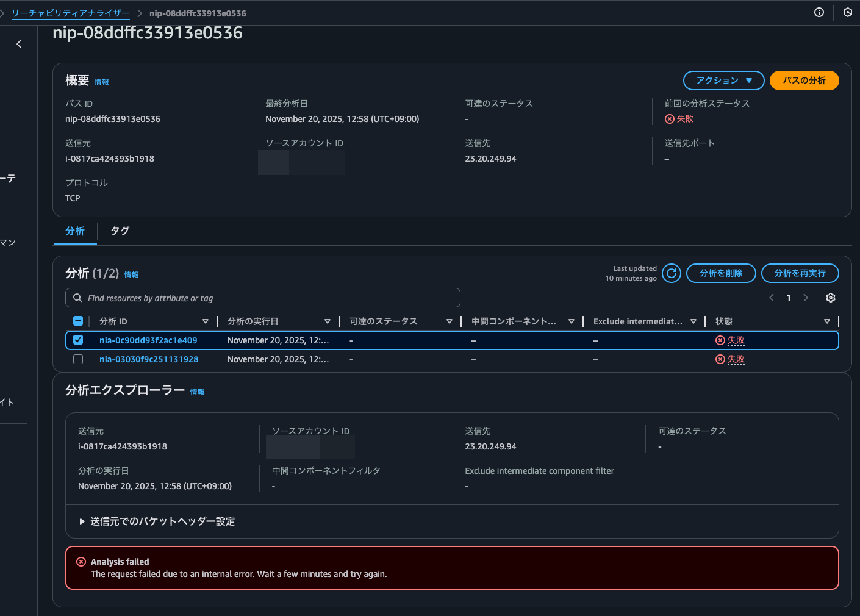This screenshot has width=860, height=616.
Task: Check the nia-03030f9c251131928 row checkbox
Action: [x=78, y=359]
